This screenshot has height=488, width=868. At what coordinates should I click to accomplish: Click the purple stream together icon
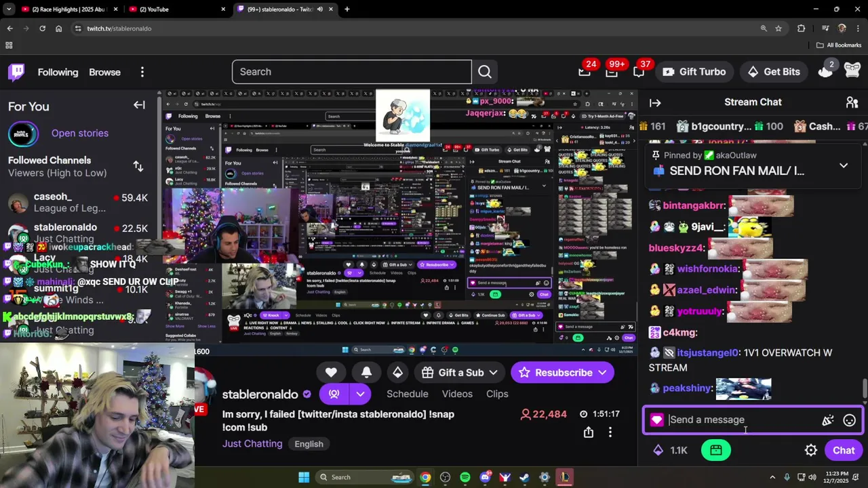point(334,394)
